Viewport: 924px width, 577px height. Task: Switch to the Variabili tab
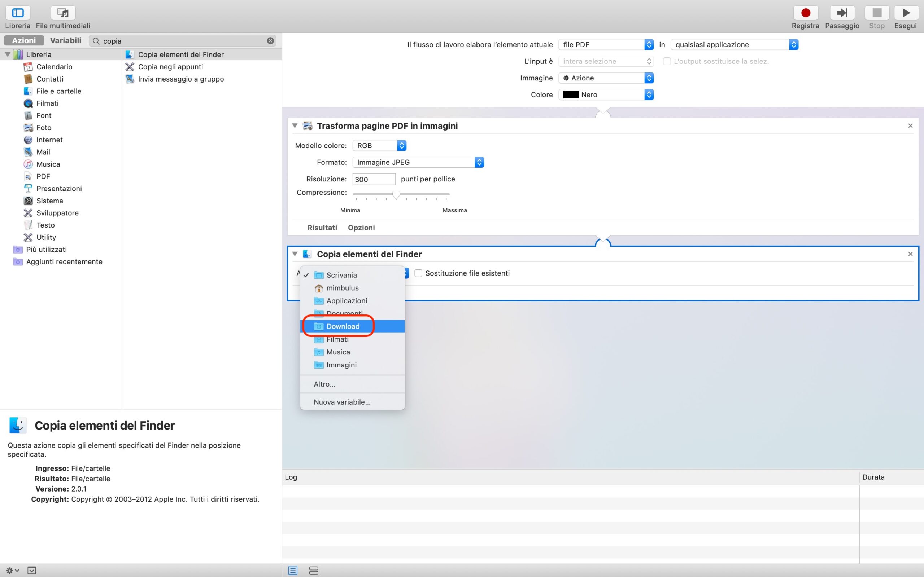tap(66, 40)
